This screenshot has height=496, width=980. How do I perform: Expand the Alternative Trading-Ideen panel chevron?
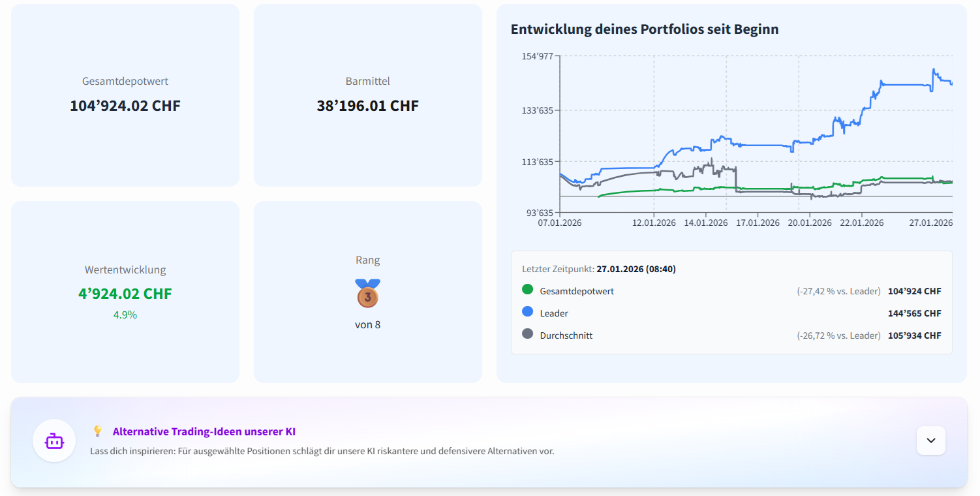pyautogui.click(x=931, y=441)
